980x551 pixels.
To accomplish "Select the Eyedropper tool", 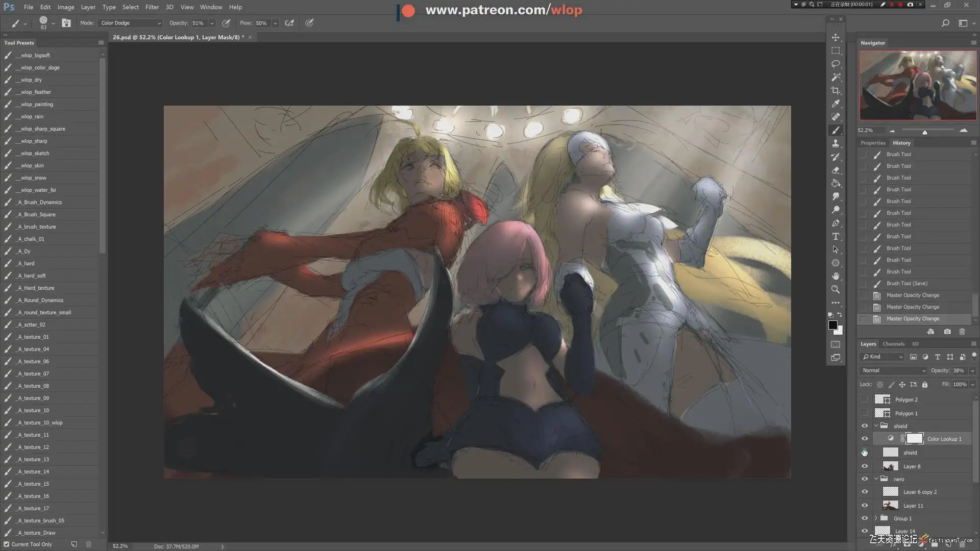I will coord(836,104).
